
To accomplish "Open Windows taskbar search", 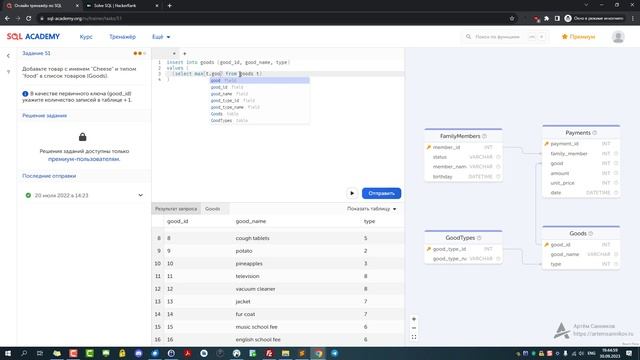I will tap(24, 353).
